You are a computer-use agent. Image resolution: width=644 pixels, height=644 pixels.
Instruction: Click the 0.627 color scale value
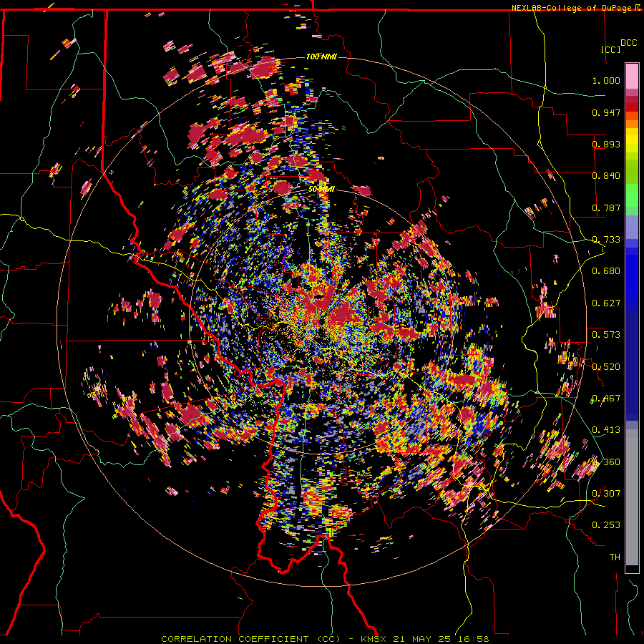click(x=606, y=303)
